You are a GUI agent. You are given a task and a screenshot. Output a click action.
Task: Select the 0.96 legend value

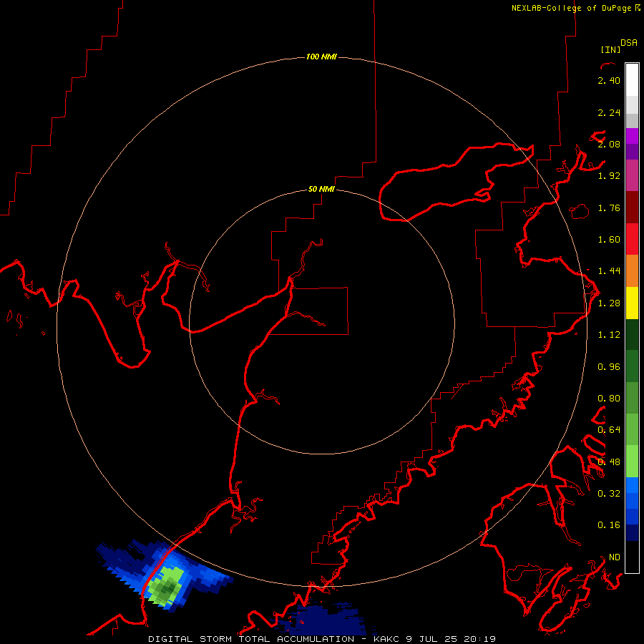[609, 367]
